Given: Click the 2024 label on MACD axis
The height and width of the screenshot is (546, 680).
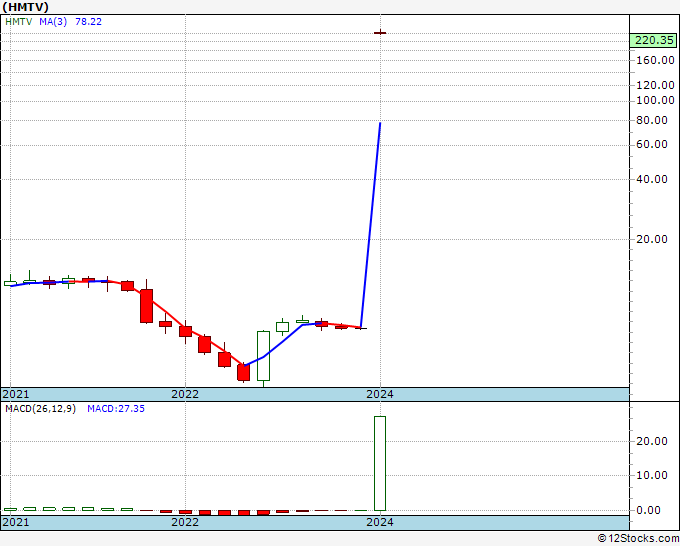Looking at the screenshot, I should [x=380, y=522].
